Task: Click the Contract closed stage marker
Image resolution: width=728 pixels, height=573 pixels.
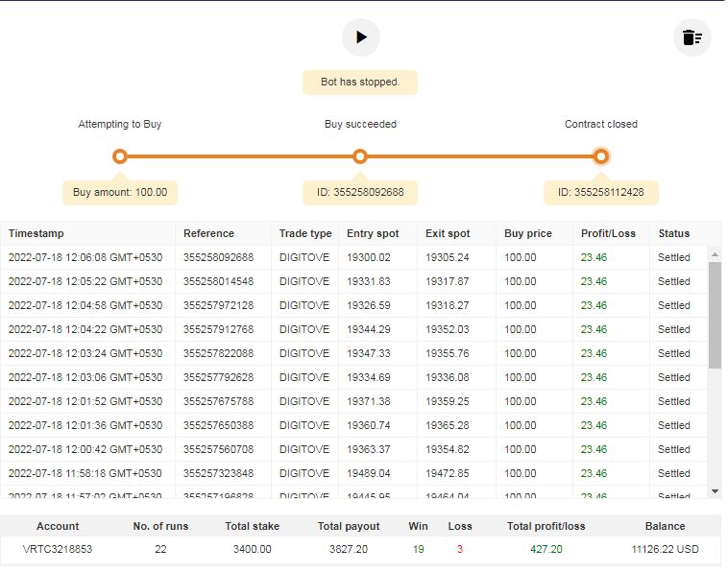Action: (601, 156)
